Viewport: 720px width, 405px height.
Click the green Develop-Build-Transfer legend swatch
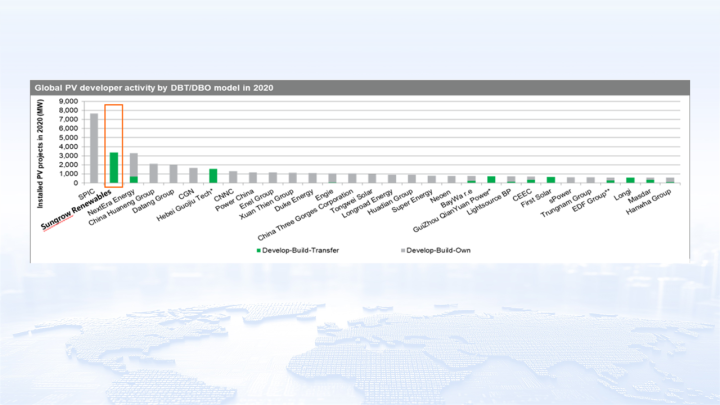click(259, 251)
